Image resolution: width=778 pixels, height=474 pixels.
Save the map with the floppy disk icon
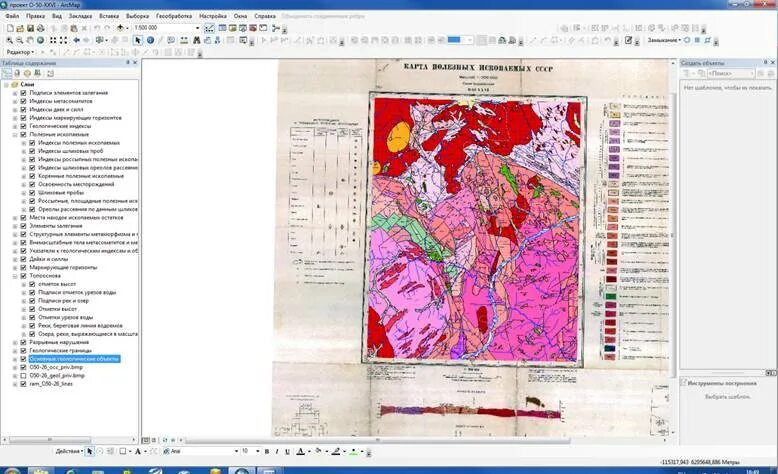[x=30, y=28]
